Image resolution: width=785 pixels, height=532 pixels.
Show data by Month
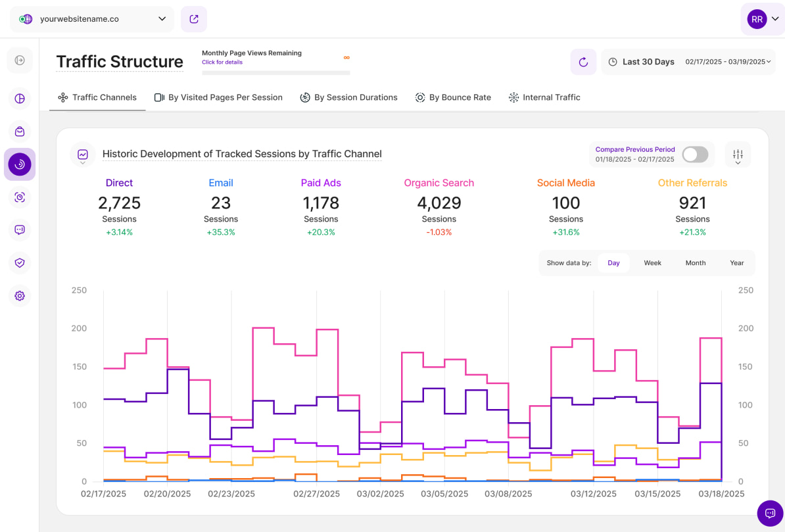[x=695, y=263]
